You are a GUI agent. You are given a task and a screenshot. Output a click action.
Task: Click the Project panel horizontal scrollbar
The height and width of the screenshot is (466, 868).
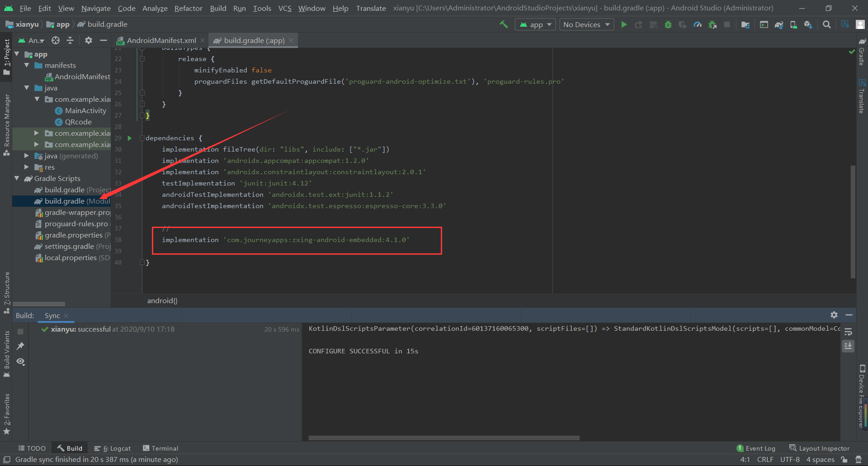(39, 304)
